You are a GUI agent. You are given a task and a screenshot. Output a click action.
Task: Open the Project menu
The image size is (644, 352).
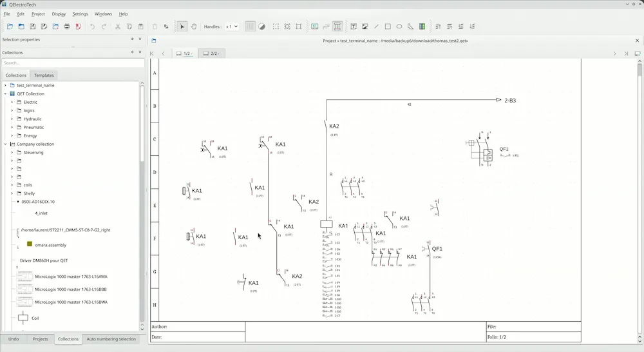point(38,14)
